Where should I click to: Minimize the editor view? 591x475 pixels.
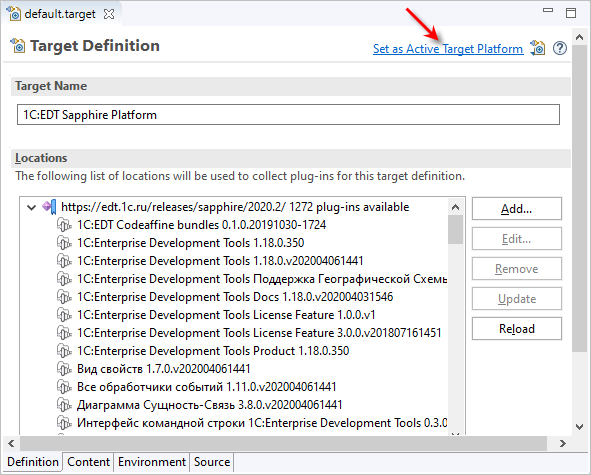point(548,11)
